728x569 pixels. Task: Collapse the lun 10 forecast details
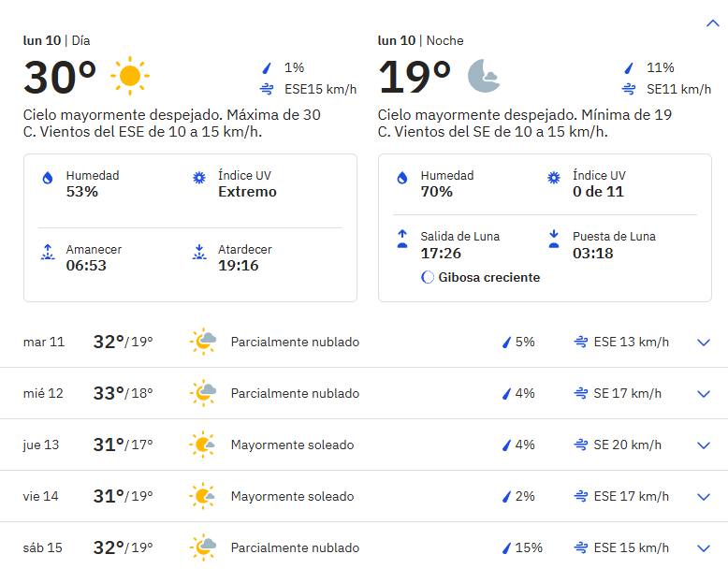(712, 23)
